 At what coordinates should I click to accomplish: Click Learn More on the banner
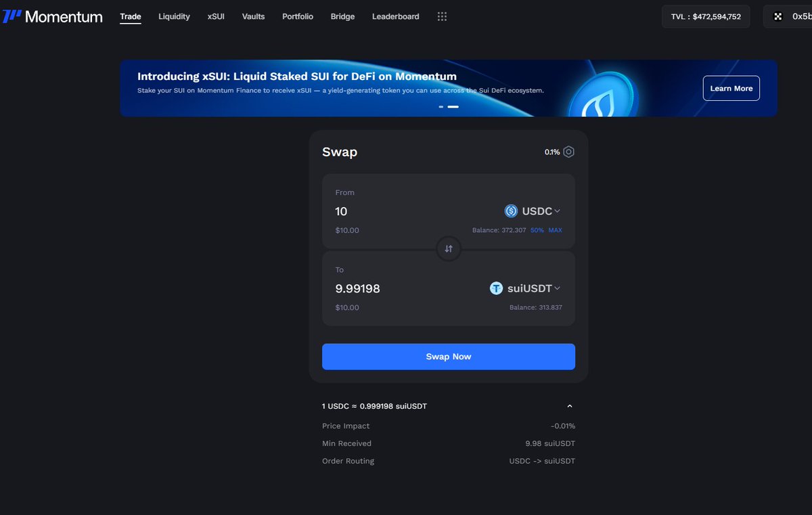731,89
